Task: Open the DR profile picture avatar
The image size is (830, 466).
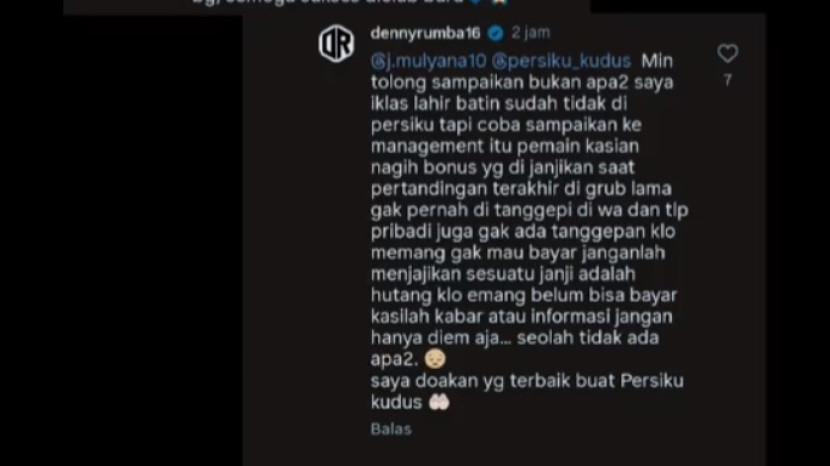Action: pyautogui.click(x=337, y=43)
